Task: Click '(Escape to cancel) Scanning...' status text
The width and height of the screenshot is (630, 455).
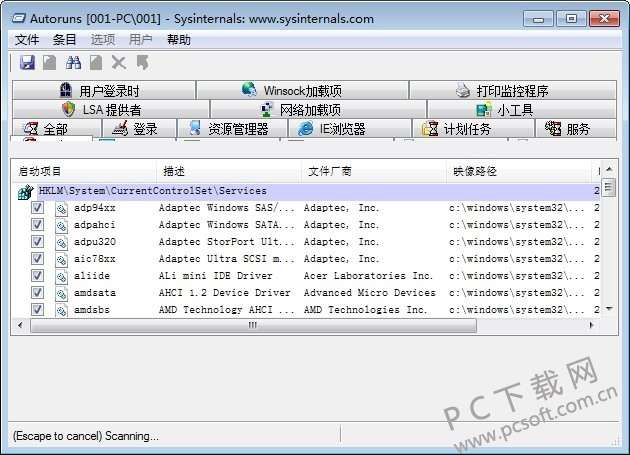Action: pyautogui.click(x=86, y=436)
